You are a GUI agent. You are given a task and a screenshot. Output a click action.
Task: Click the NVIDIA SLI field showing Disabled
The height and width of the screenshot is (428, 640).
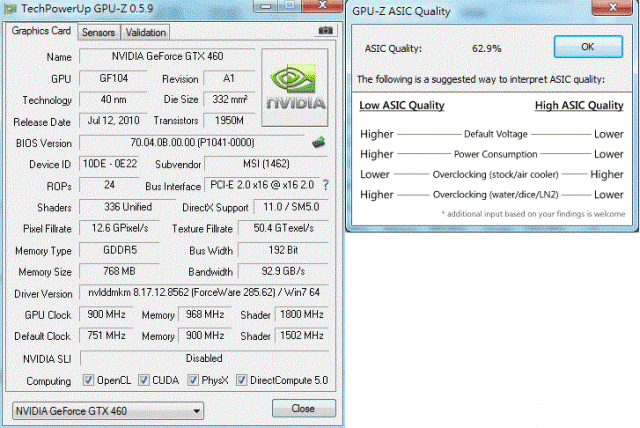click(x=204, y=359)
